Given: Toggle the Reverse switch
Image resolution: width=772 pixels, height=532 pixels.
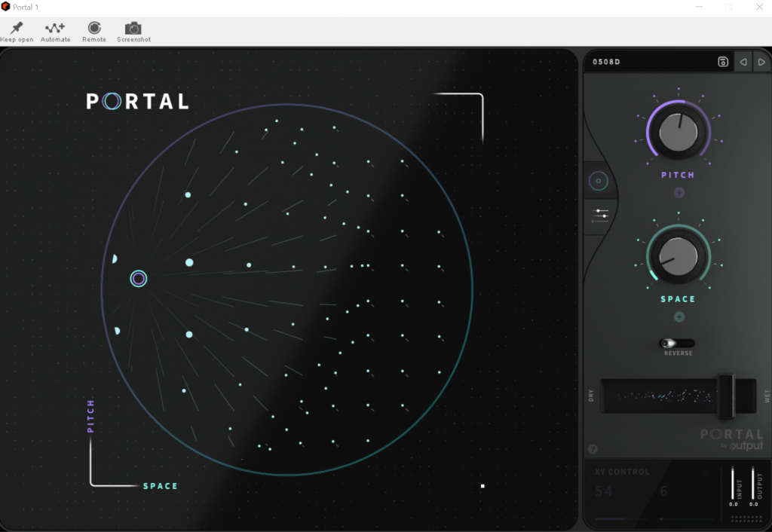Looking at the screenshot, I should (677, 344).
